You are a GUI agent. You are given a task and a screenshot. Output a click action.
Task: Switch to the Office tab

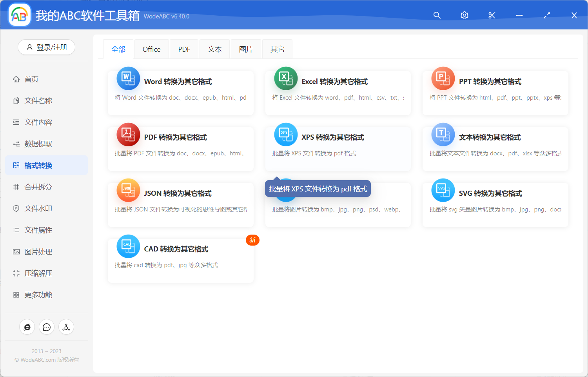coord(151,49)
